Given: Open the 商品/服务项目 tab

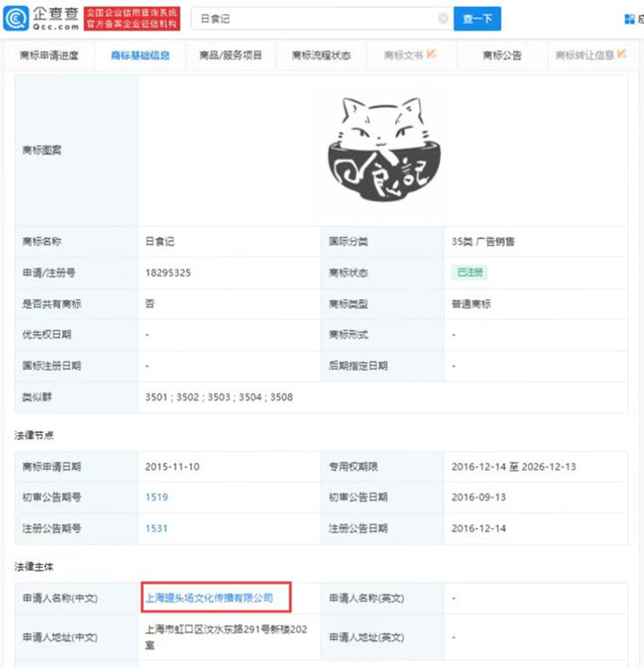Looking at the screenshot, I should coord(231,56).
